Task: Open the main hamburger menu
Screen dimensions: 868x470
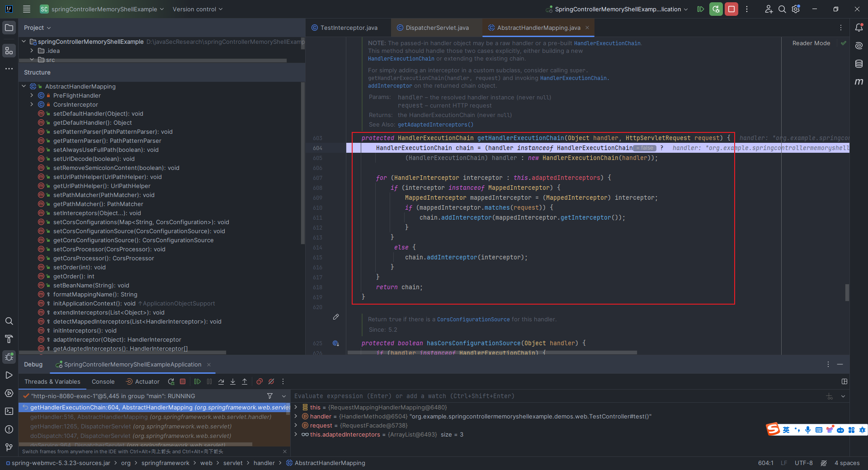Action: coord(27,9)
